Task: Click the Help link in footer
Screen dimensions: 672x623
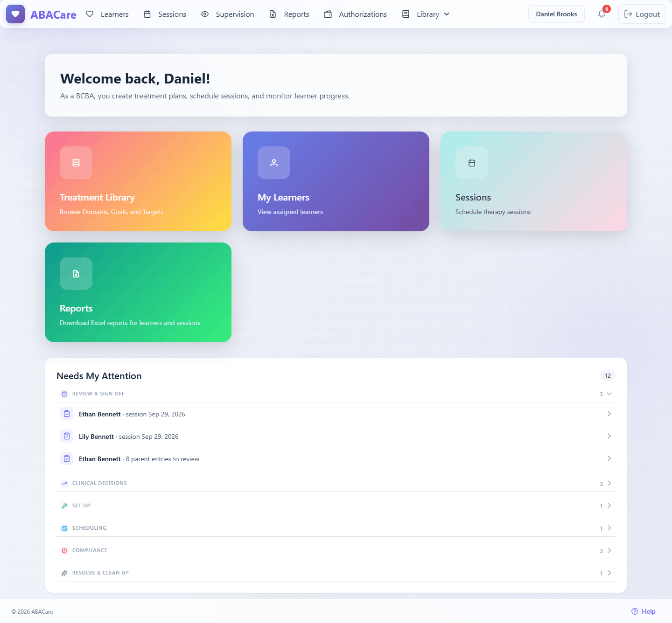Action: [644, 611]
